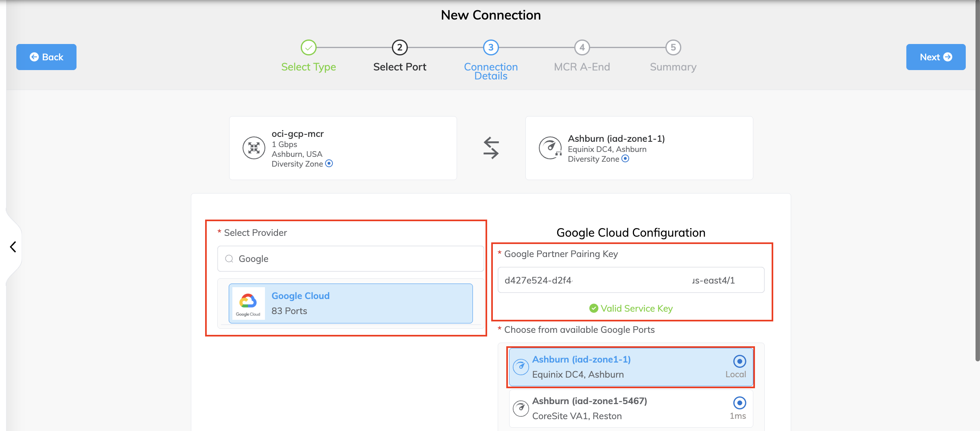Click the oci-gcp-mcr router icon
This screenshot has height=431, width=980.
coord(254,148)
